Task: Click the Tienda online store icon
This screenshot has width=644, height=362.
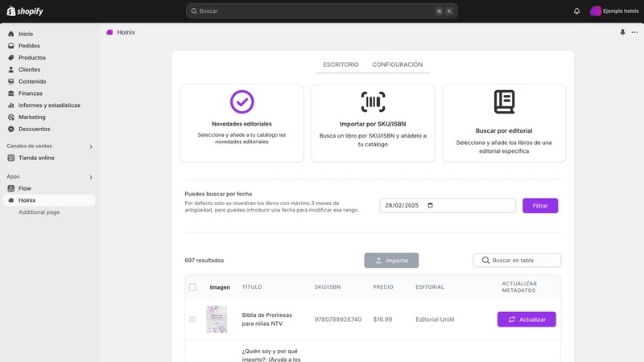Action: pyautogui.click(x=11, y=158)
